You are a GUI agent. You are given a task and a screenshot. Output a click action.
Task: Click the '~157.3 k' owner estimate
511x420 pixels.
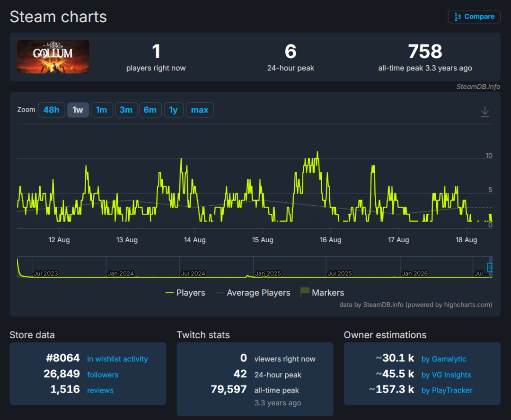(392, 389)
